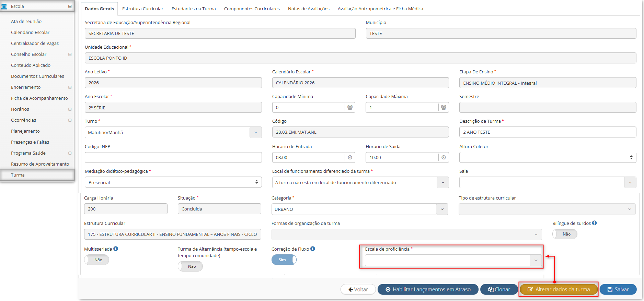Show info tooltip for Correção de Fluxo
This screenshot has width=644, height=301.
[313, 249]
